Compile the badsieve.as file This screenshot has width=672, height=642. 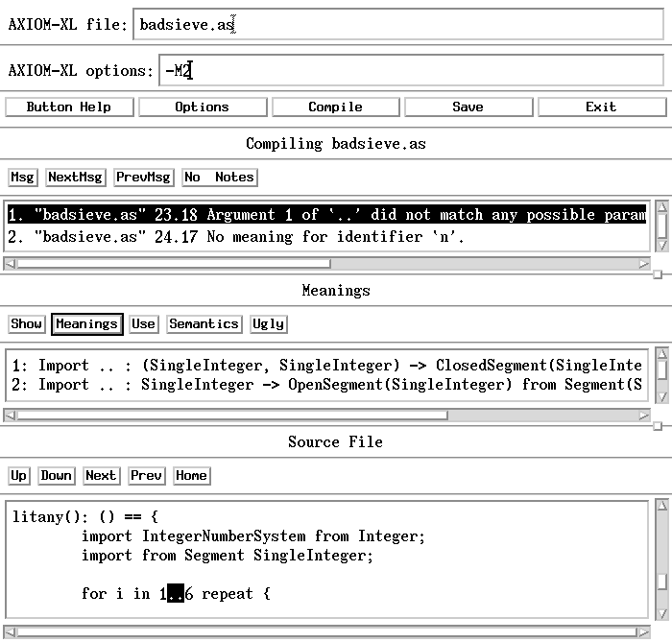336,107
